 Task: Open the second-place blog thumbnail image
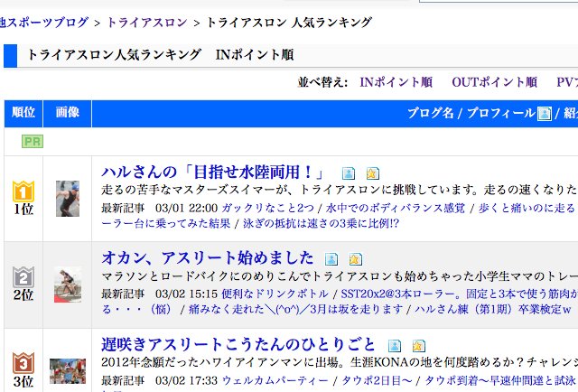[x=68, y=285]
